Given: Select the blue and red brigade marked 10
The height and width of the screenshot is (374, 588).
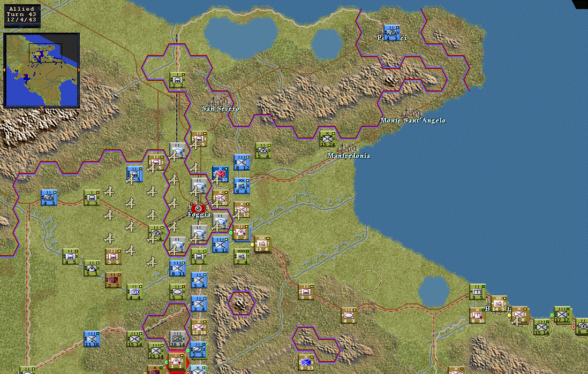Looking at the screenshot, I should click(x=221, y=174).
